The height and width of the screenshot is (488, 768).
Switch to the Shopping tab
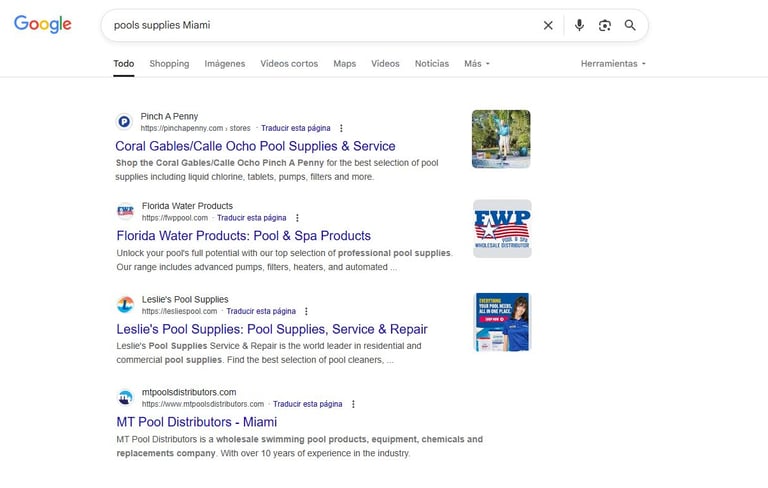pos(169,64)
